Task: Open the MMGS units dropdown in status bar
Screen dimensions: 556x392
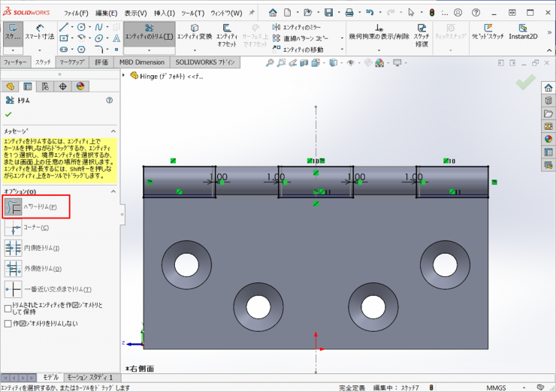Action: click(497, 387)
